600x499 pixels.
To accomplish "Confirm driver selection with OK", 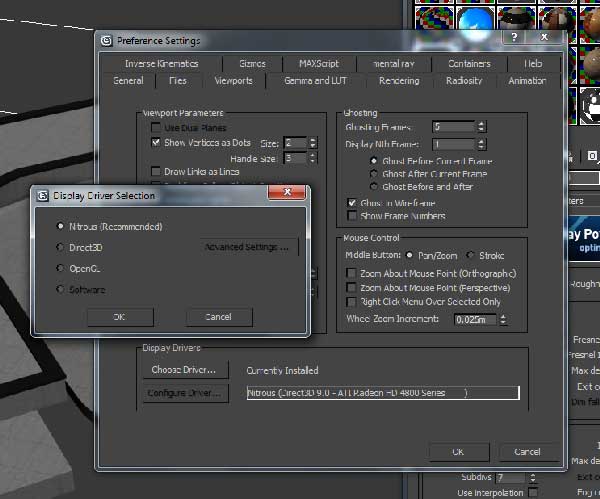I will 121,317.
